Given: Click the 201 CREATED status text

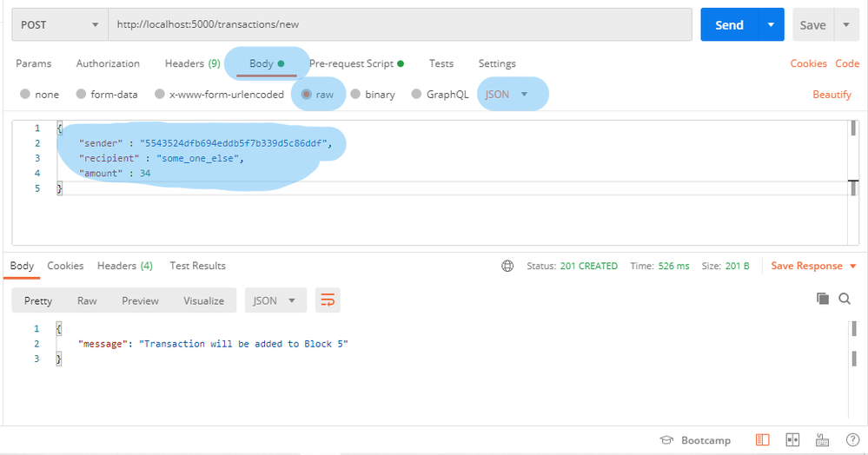Looking at the screenshot, I should (588, 267).
